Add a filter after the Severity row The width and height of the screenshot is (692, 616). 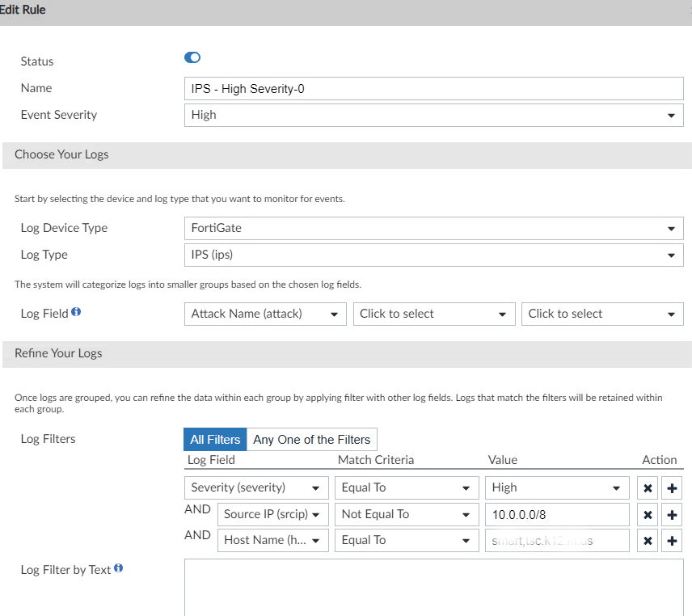672,488
